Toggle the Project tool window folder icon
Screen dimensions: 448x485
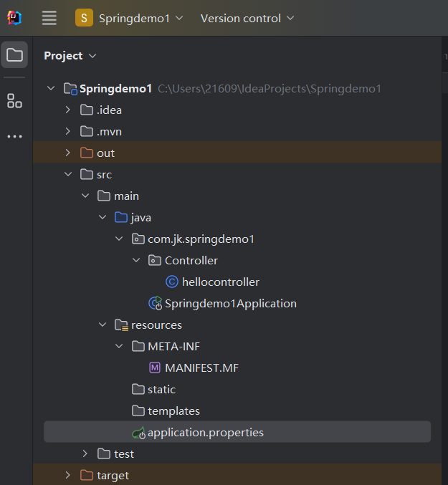tap(14, 54)
